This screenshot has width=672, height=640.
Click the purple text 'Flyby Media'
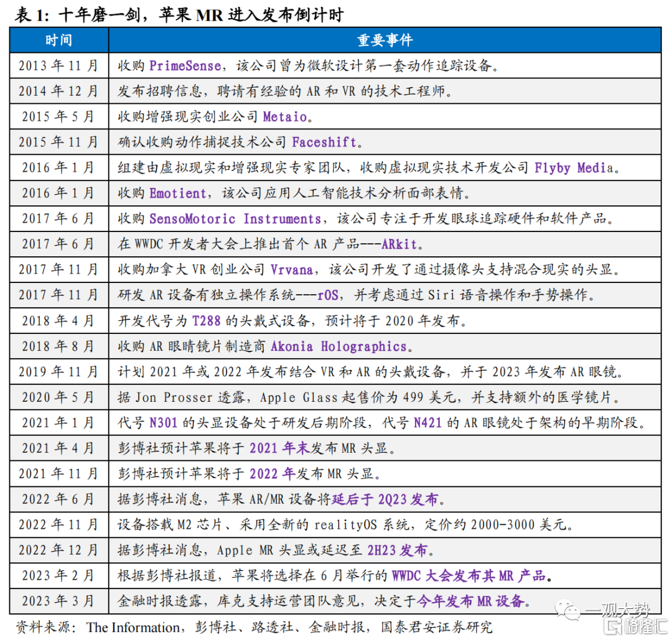pyautogui.click(x=574, y=167)
